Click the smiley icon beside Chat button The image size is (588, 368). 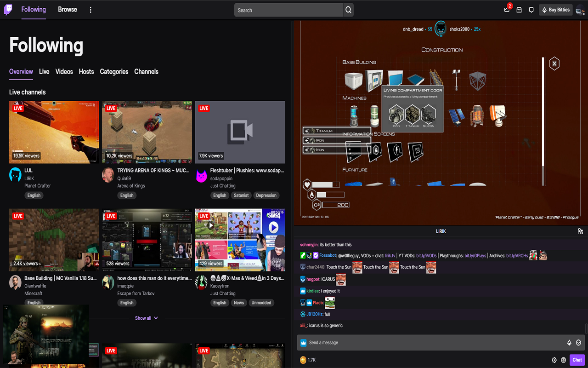pyautogui.click(x=564, y=360)
